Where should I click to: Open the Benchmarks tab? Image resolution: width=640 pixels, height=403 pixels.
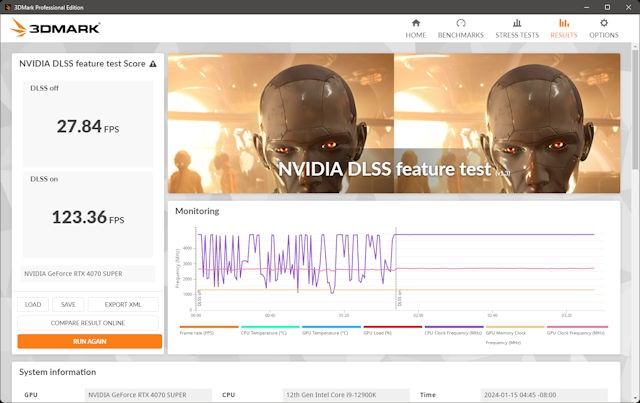click(x=460, y=29)
